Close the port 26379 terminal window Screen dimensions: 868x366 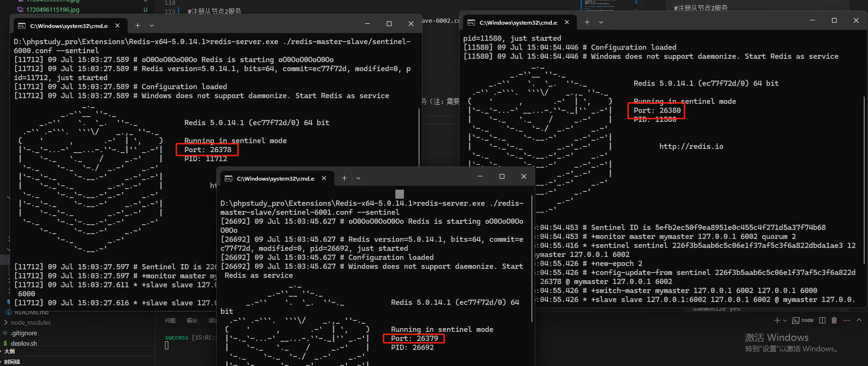(x=524, y=176)
